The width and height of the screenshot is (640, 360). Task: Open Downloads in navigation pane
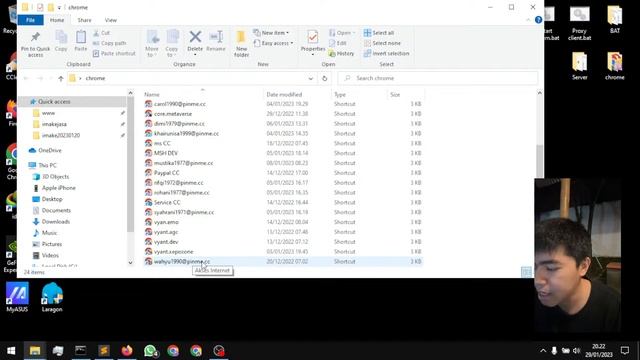click(x=56, y=222)
